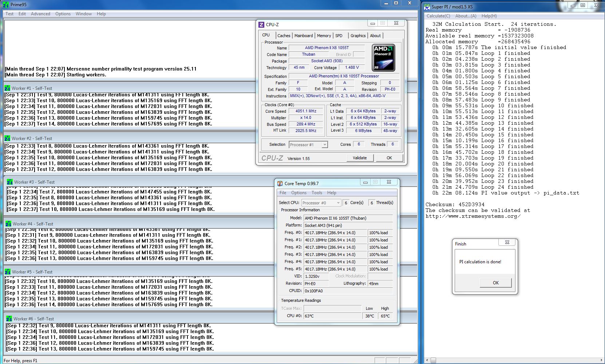Open the File menu in Core Temp
Viewport: 605px width, 364px height.
283,193
